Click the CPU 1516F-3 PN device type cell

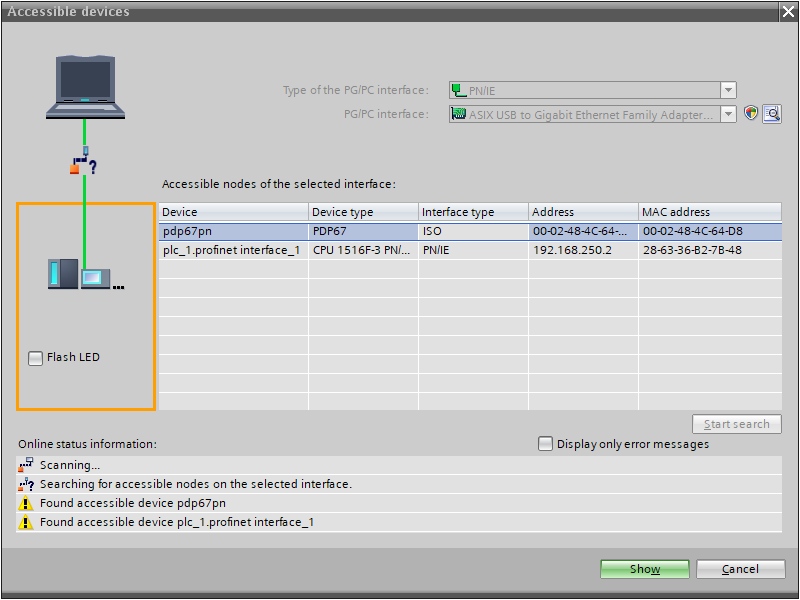tap(363, 250)
